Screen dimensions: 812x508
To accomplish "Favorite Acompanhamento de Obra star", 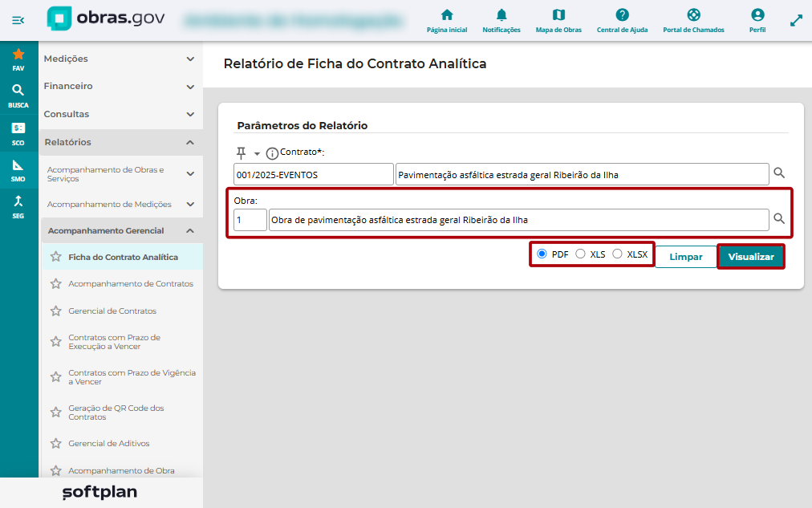I will click(56, 470).
